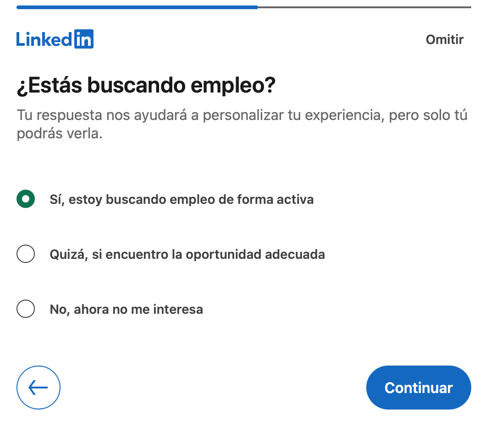Click label text "buscando empleo de forma activa"
The width and height of the screenshot is (496, 448).
(210, 200)
